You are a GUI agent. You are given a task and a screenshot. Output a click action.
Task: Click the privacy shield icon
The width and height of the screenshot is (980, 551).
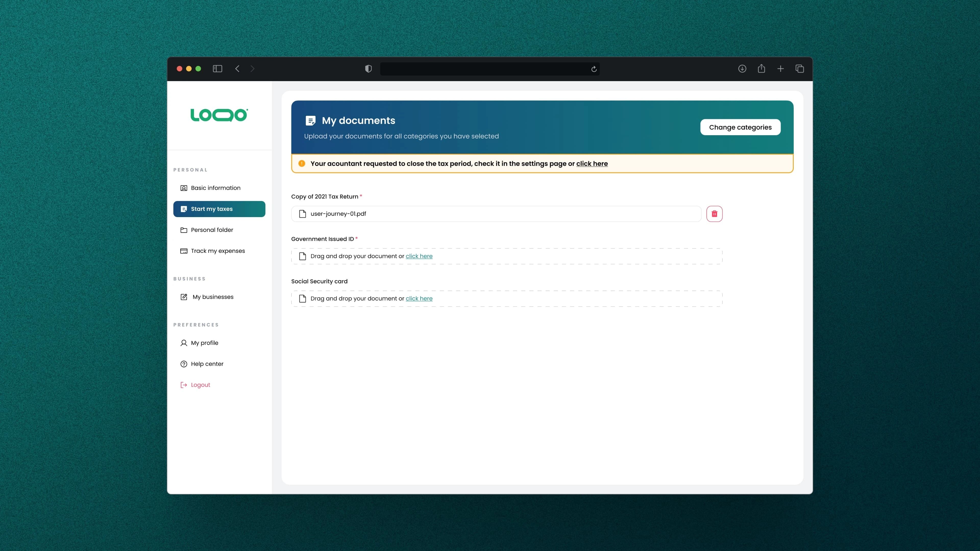coord(368,69)
